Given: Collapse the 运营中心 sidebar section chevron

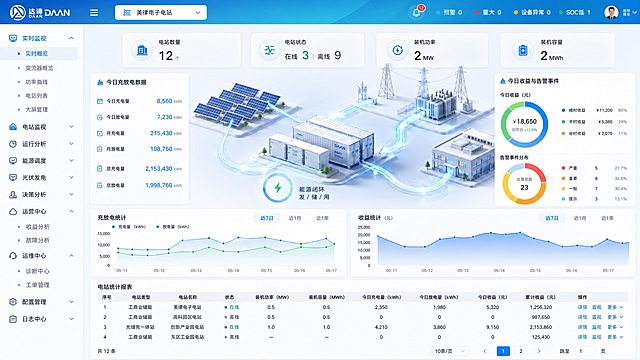Looking at the screenshot, I should pos(71,211).
